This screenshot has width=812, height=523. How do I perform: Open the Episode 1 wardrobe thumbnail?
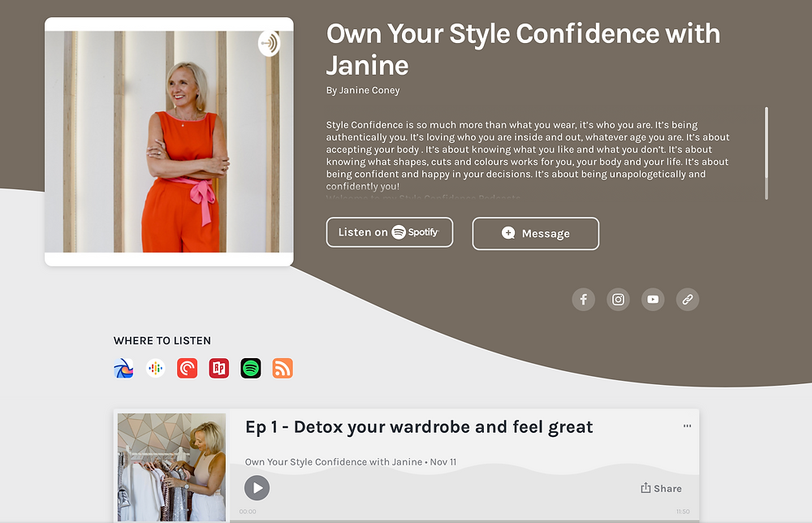tap(171, 467)
